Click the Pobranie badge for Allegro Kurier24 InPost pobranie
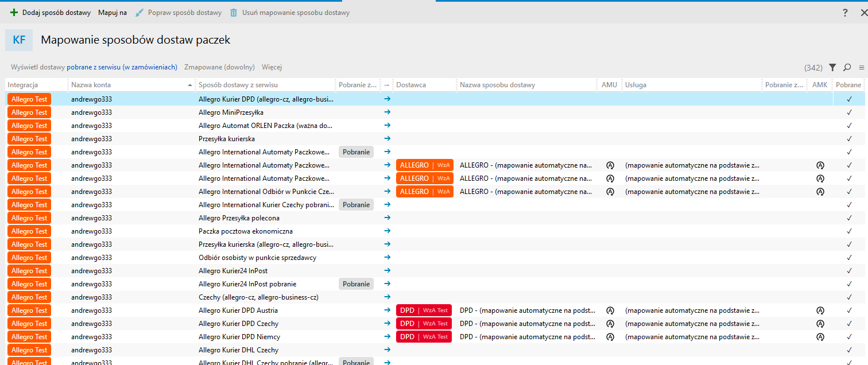The width and height of the screenshot is (868, 365). [356, 284]
